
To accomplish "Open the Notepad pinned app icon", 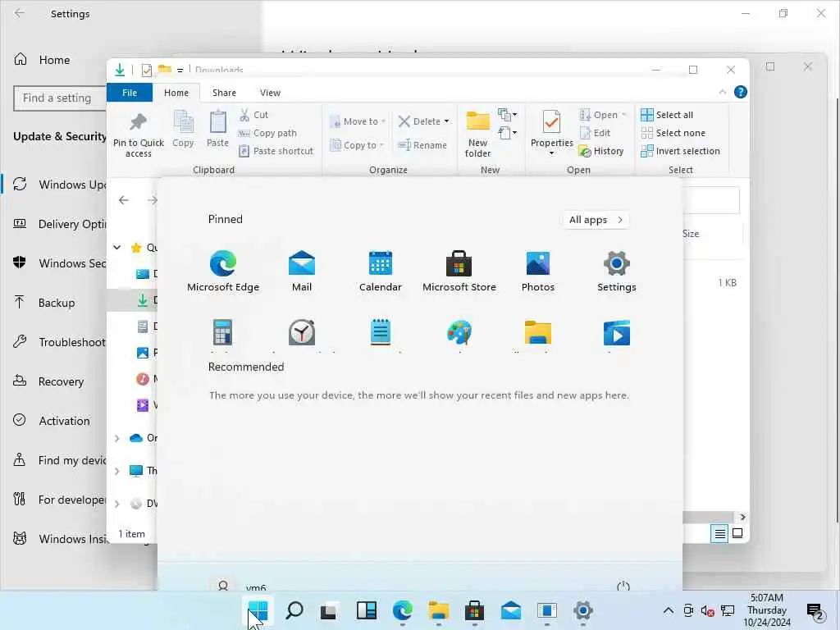I will tap(381, 333).
